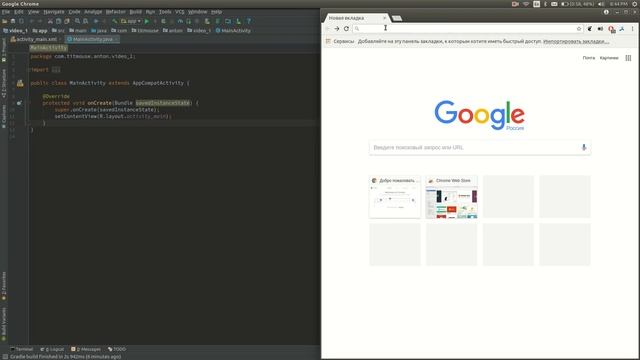This screenshot has width=640, height=360.
Task: Open the Navigate menu
Action: (x=54, y=12)
